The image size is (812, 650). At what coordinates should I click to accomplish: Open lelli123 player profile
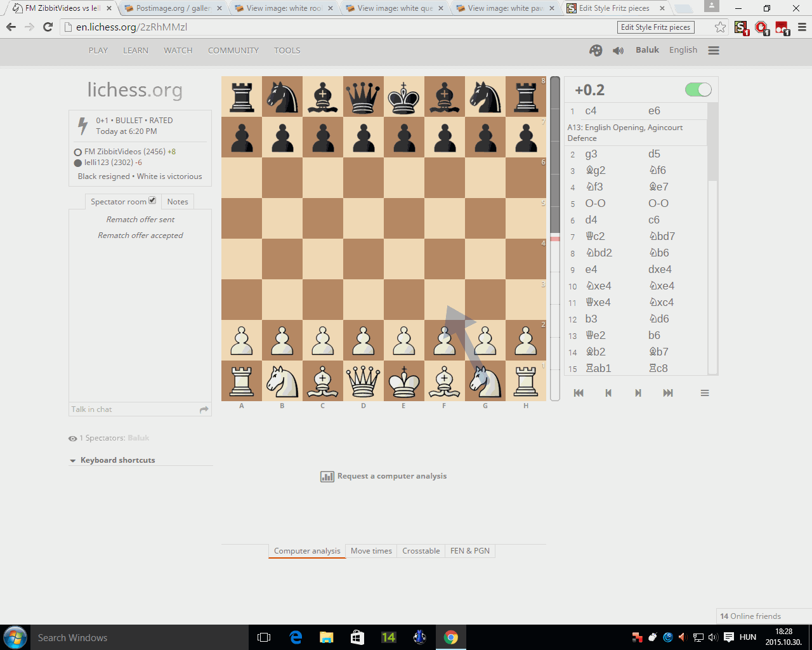pos(109,162)
